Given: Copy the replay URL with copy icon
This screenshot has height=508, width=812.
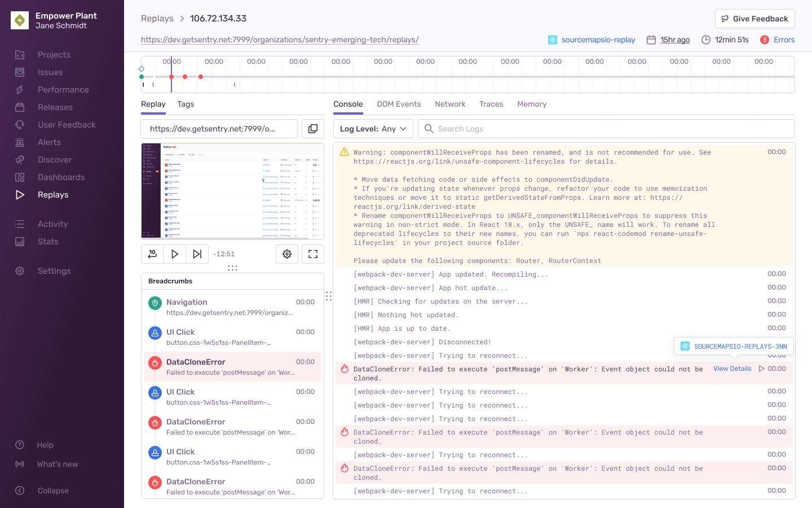Looking at the screenshot, I should (313, 129).
